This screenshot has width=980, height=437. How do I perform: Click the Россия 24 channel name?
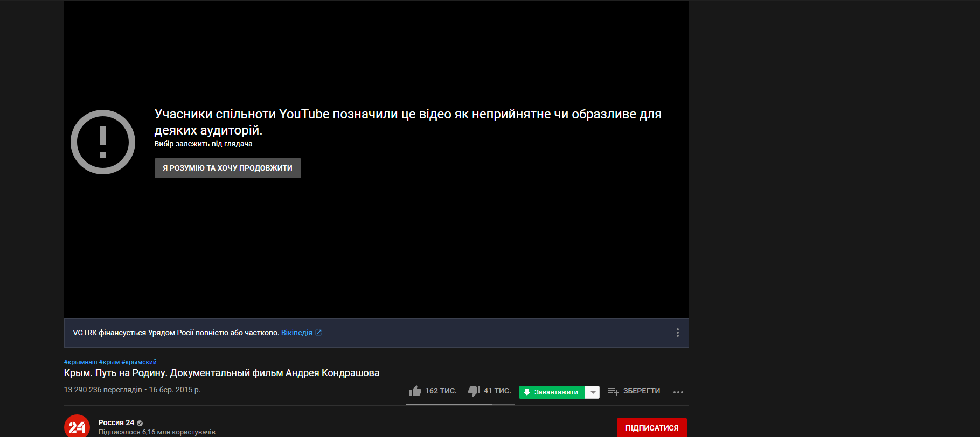click(116, 422)
